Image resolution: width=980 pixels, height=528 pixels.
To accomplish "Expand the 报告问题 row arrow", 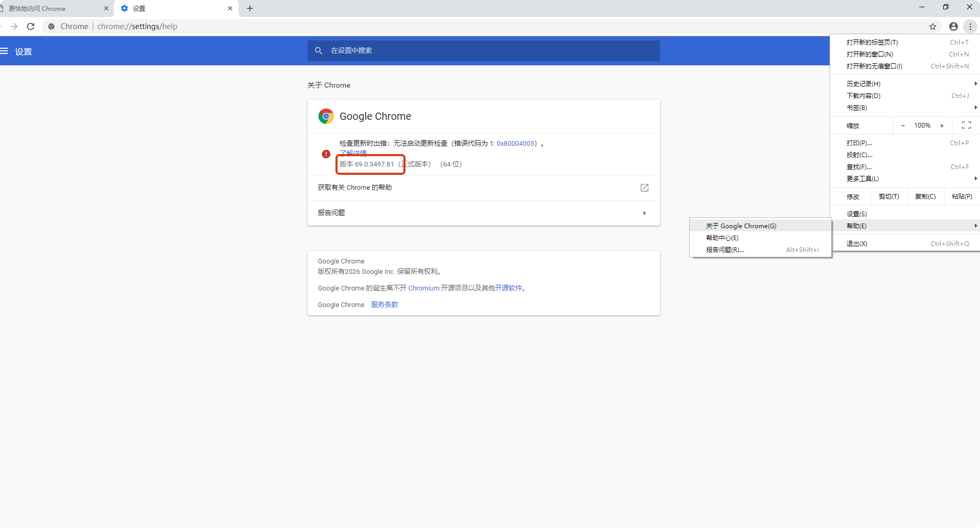I will 645,213.
